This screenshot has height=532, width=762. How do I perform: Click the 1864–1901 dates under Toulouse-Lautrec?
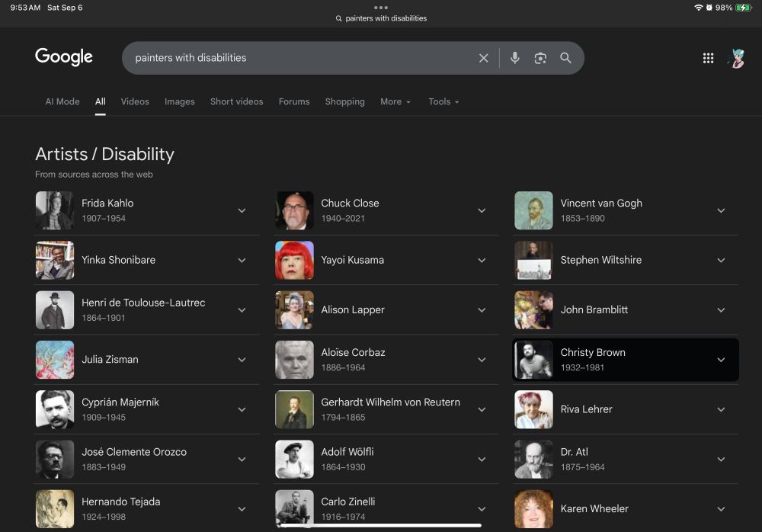coord(103,318)
